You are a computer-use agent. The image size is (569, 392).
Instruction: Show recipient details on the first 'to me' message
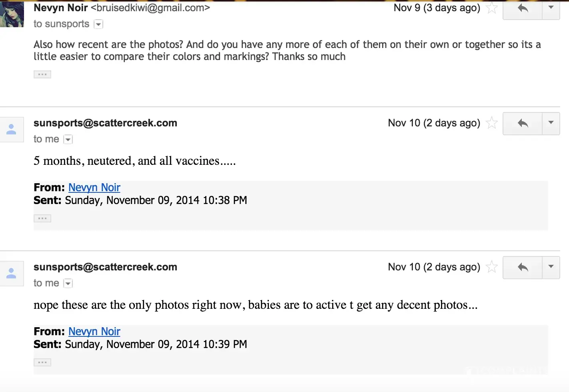(68, 140)
